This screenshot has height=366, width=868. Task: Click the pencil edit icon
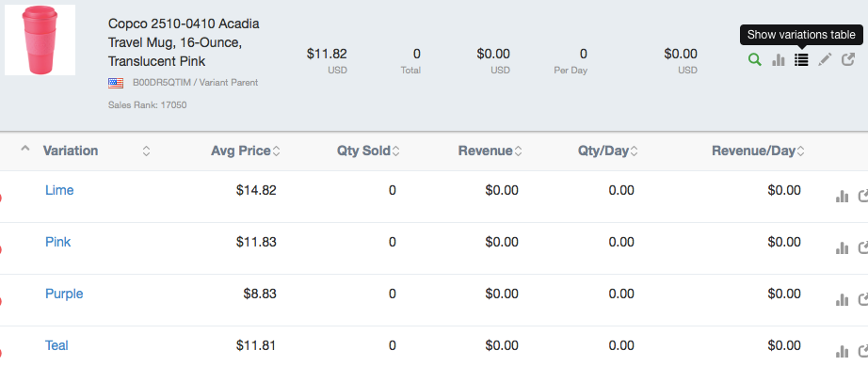825,59
